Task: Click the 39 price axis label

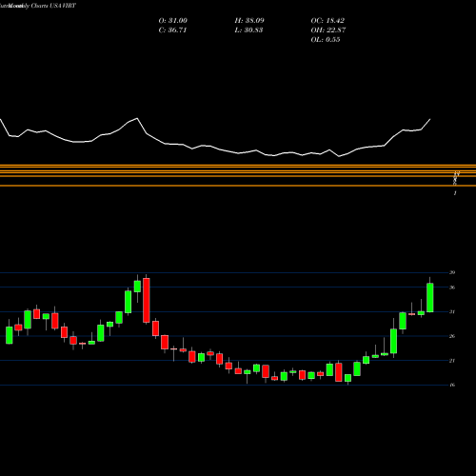Action: (452, 272)
